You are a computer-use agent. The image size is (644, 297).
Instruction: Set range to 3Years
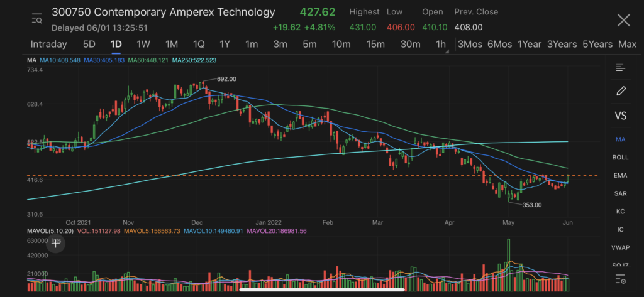click(562, 45)
